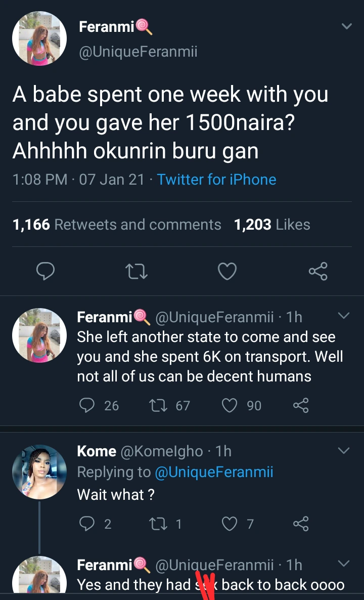View the 1,166 Retweets and comments list
This screenshot has width=364, height=600.
point(117,225)
